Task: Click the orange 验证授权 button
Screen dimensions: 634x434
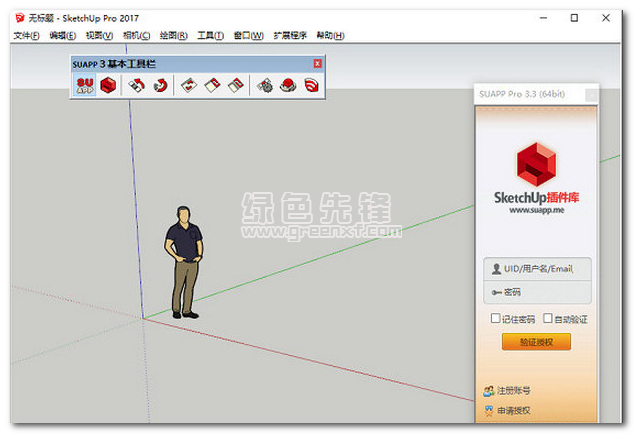Action: tap(536, 342)
